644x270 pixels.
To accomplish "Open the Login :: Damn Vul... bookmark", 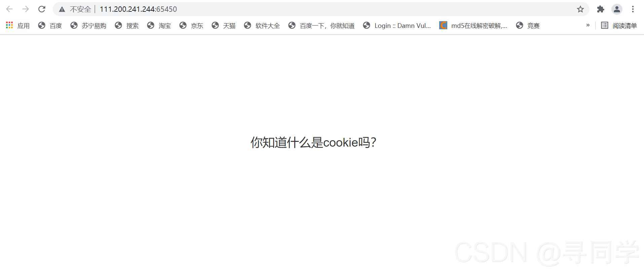I will (397, 26).
